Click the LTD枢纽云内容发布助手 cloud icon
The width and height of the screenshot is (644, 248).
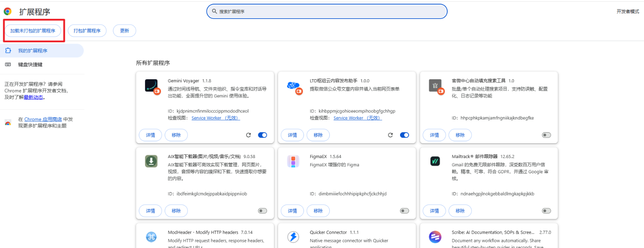(293, 85)
